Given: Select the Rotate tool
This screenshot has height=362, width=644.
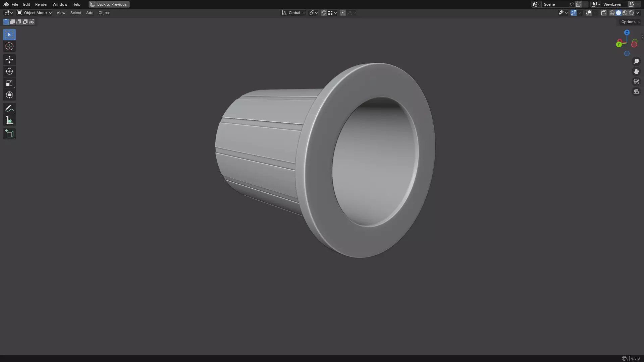Looking at the screenshot, I should coord(9,71).
